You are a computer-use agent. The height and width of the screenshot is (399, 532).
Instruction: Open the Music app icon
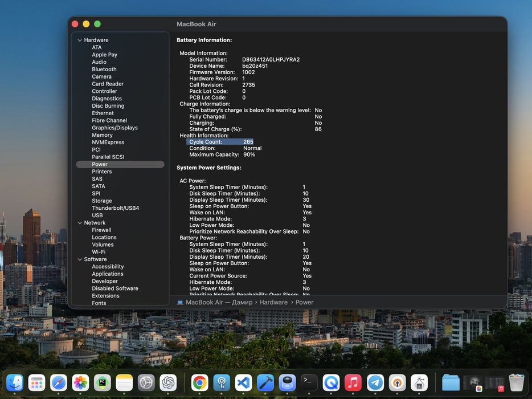[353, 382]
